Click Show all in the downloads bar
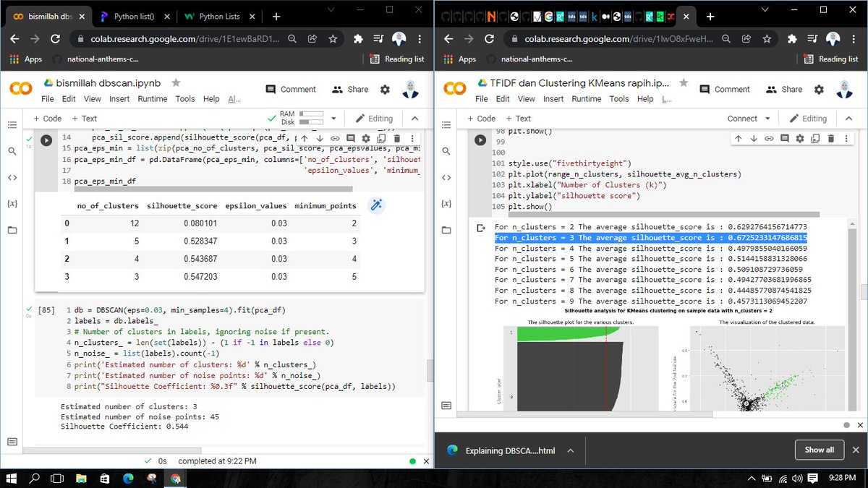The image size is (868, 488). (x=819, y=450)
